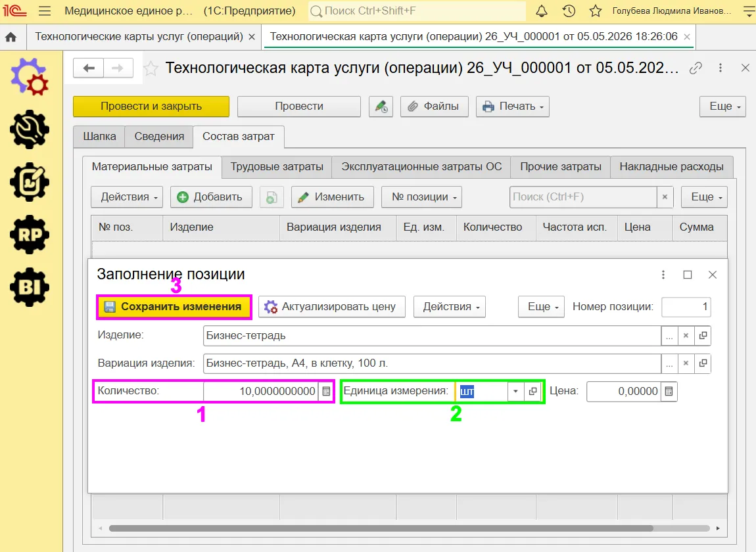Clear the Изделие field with its X
Image resolution: width=756 pixels, height=552 pixels.
686,336
